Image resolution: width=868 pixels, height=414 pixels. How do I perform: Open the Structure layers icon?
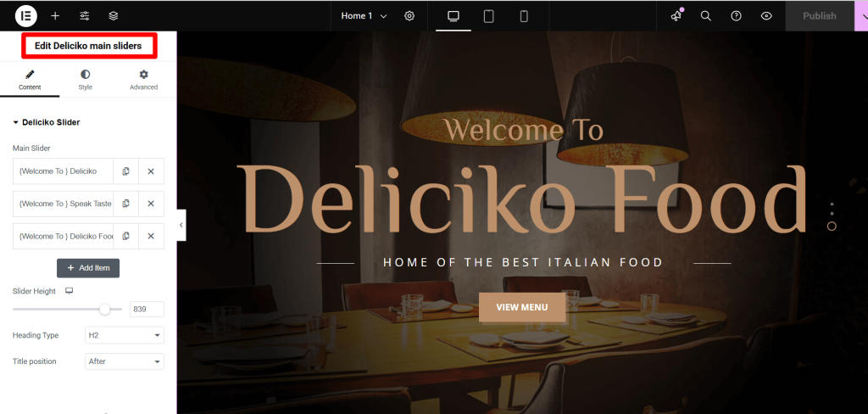coord(114,15)
